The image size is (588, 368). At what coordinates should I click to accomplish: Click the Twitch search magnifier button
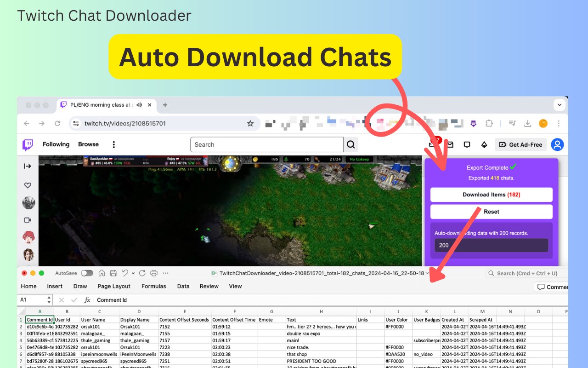[351, 144]
